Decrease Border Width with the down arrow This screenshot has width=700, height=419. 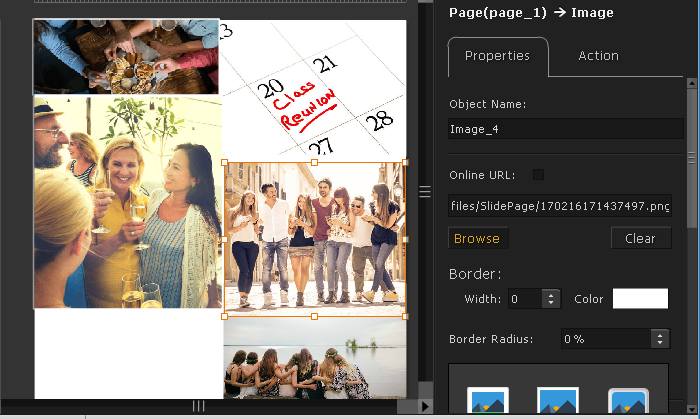click(x=551, y=303)
